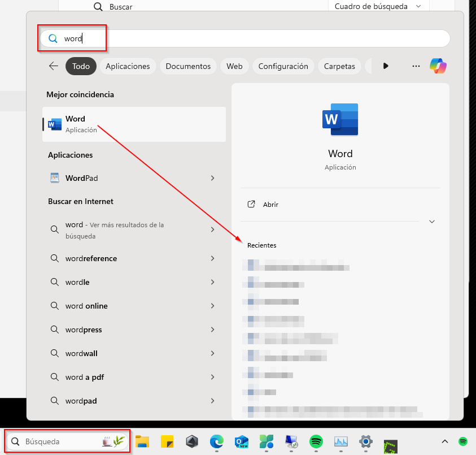Viewport: 476px width, 455px height.
Task: Search the web for 'word a pdf'
Action: [134, 377]
